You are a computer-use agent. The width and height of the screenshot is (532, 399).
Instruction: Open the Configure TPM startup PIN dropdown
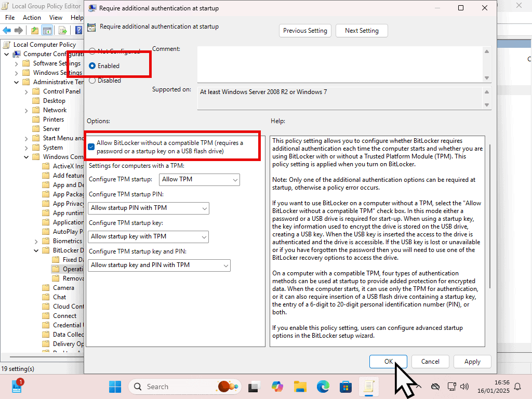tap(149, 208)
